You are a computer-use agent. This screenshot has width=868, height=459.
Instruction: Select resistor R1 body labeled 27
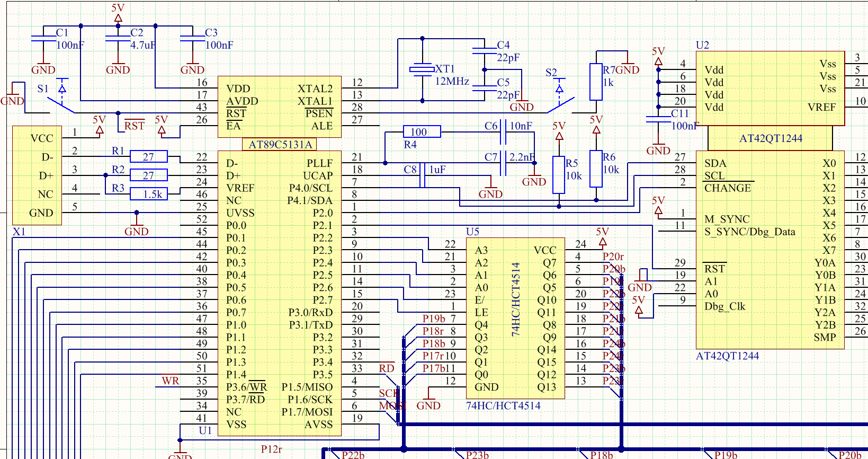(x=148, y=156)
